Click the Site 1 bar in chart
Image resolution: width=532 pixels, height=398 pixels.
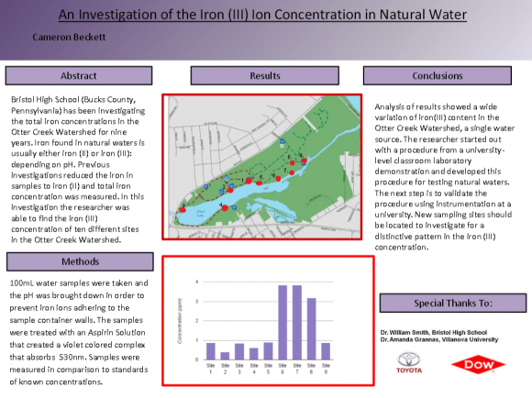click(211, 351)
